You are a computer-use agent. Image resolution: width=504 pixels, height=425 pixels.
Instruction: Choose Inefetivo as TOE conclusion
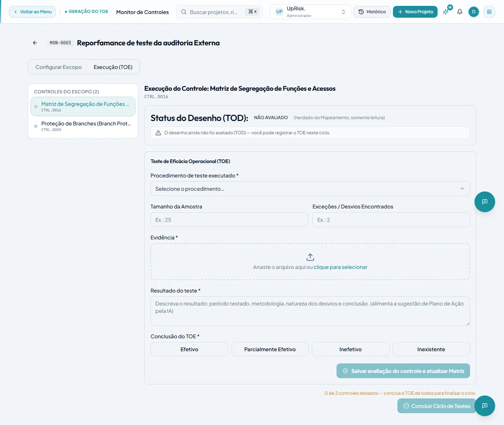click(x=351, y=349)
